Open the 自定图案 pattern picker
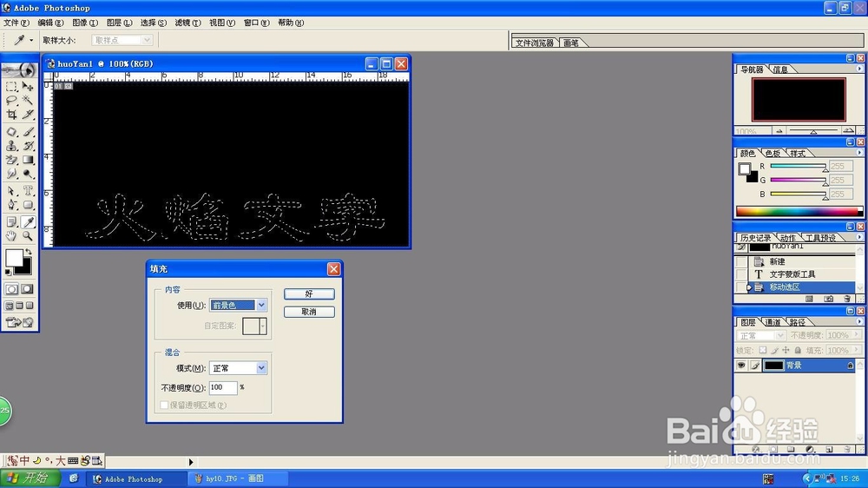Viewport: 868px width, 488px height. coord(254,326)
